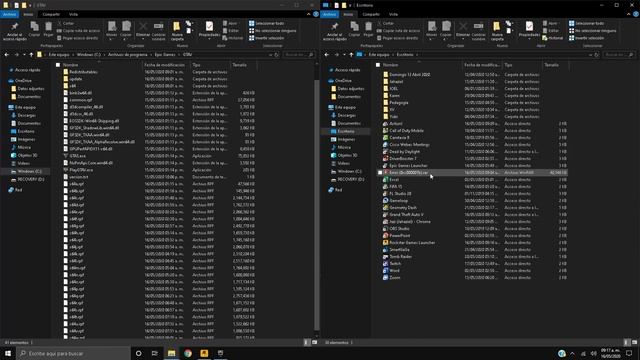640x360 pixels.
Task: Click Windows taskbar search box
Action: (73, 353)
